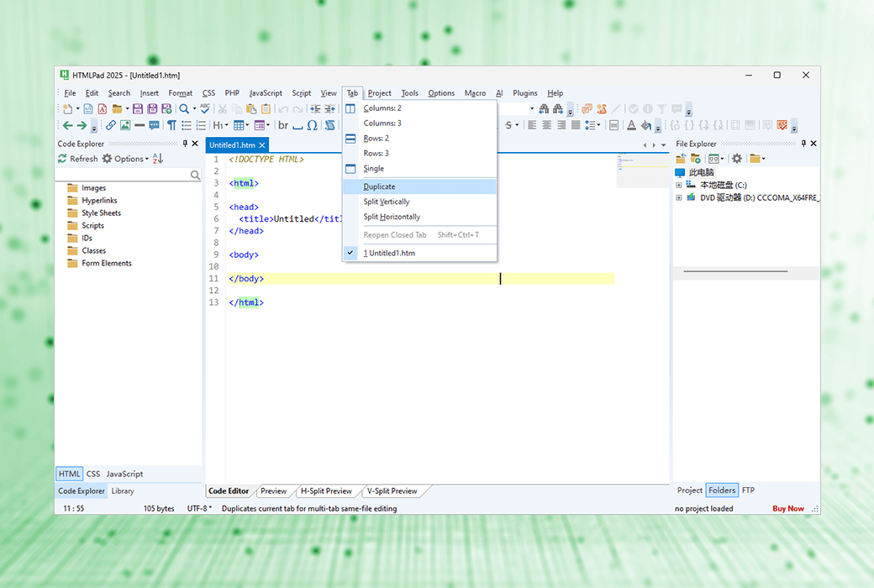Open FTP panel in File Explorer
This screenshot has height=588, width=874.
[x=748, y=491]
